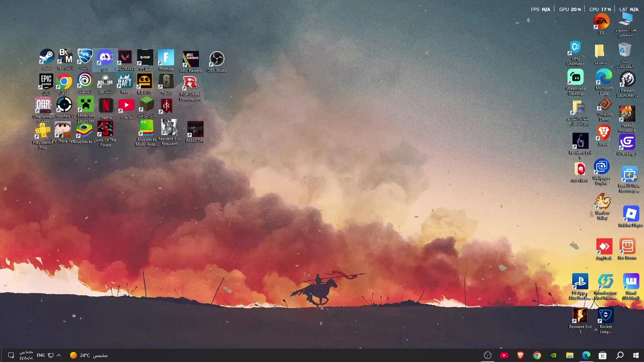This screenshot has height=362, width=644.
Task: Open the VALORANT desktop icon
Action: tap(125, 60)
